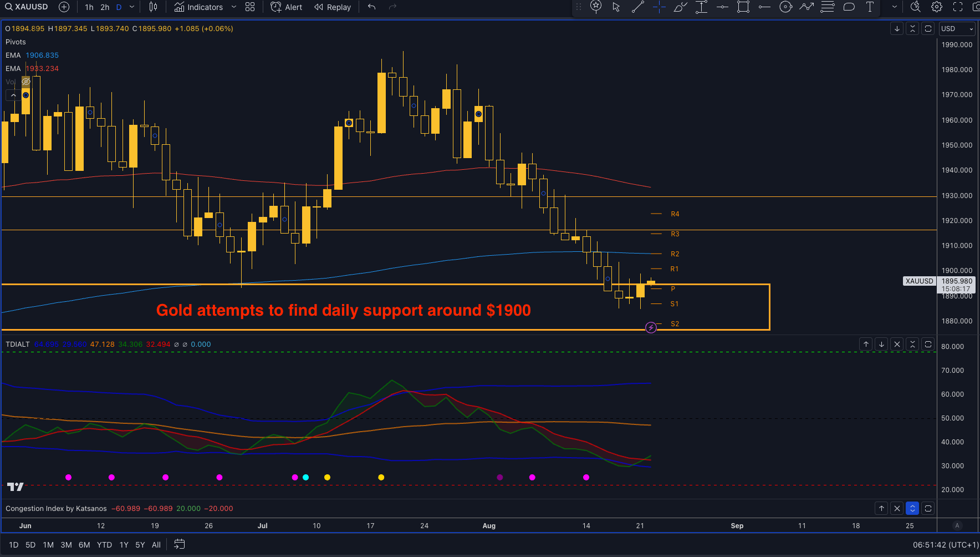Expand the indicator legend chevron
Image resolution: width=980 pixels, height=557 pixels.
(13, 95)
